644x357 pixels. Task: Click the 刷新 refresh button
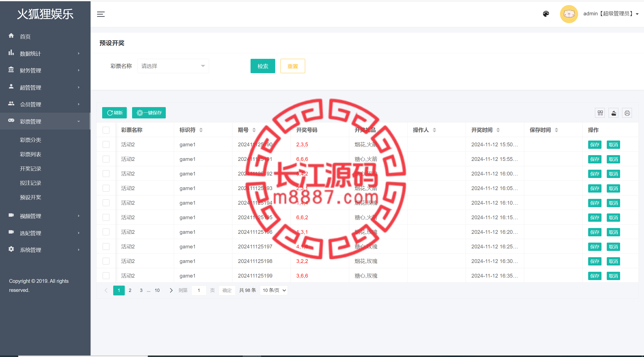(114, 113)
